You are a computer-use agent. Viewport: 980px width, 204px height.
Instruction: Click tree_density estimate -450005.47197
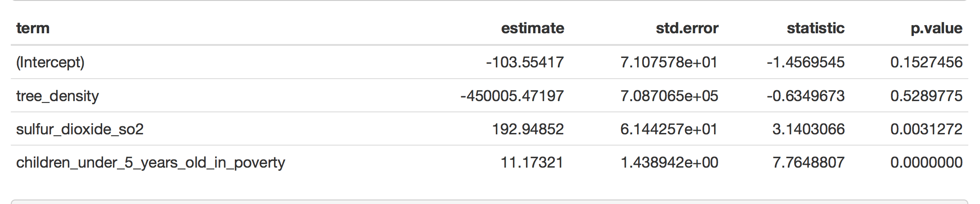pyautogui.click(x=512, y=96)
